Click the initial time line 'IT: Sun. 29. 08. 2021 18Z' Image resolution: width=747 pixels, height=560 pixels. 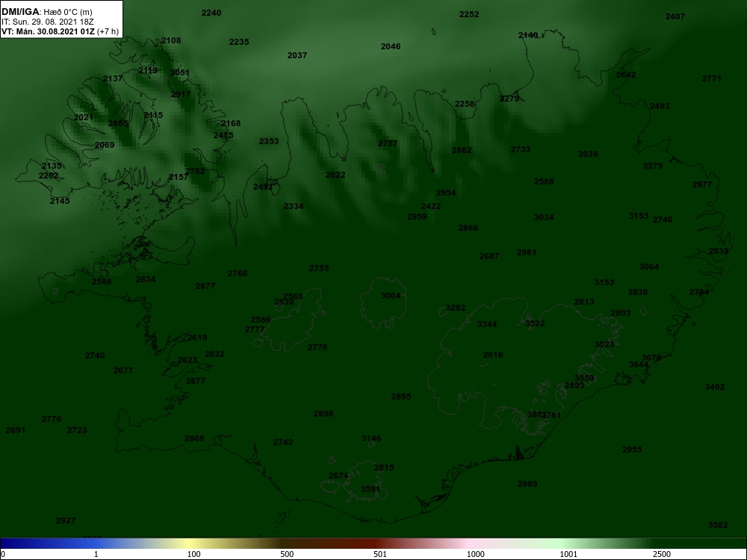coord(47,22)
